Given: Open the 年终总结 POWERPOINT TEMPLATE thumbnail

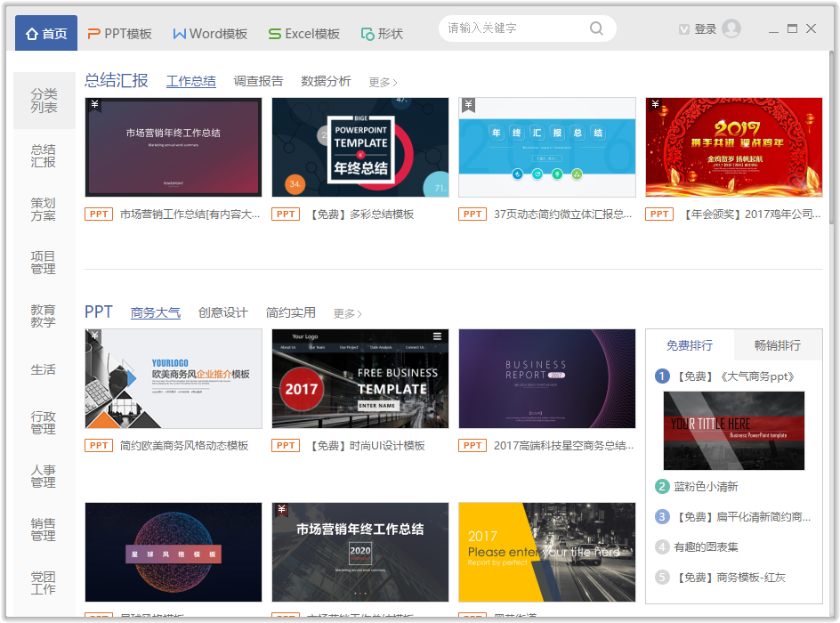Looking at the screenshot, I should pyautogui.click(x=360, y=148).
